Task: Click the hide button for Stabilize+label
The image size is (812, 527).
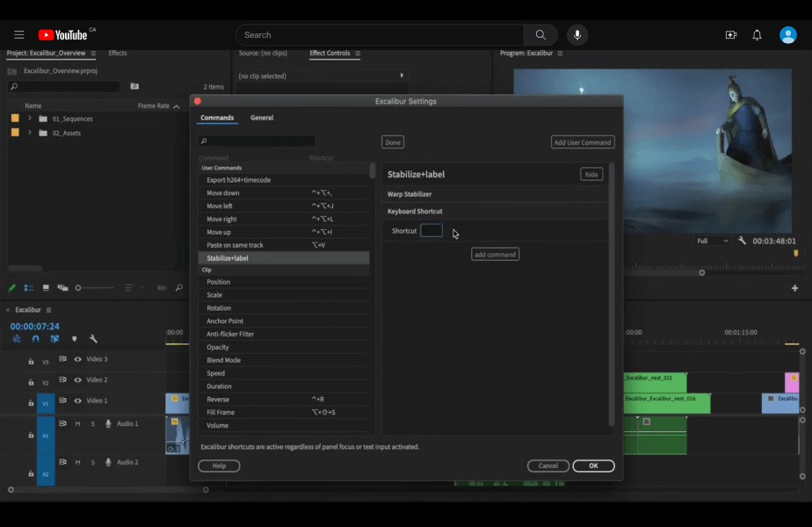Action: (591, 175)
